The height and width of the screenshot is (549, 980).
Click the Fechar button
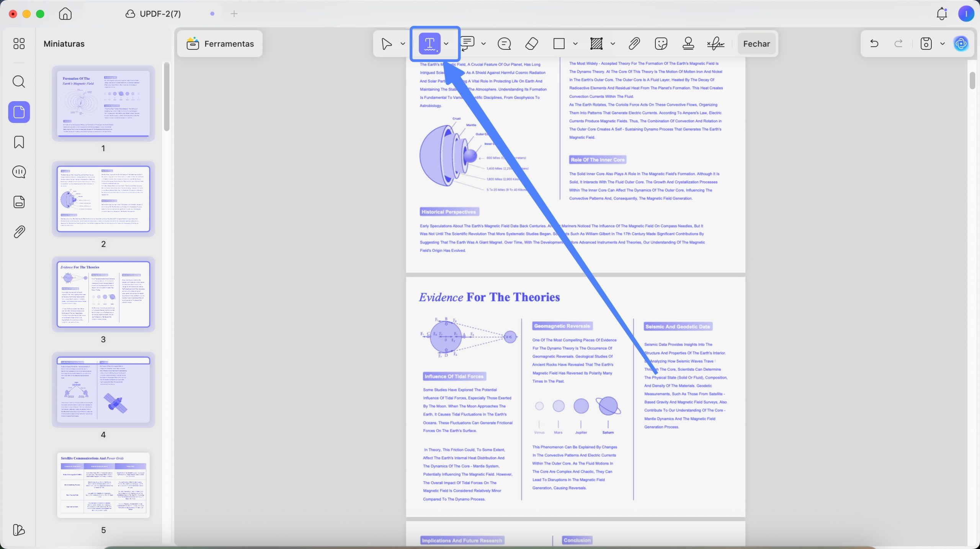point(756,44)
